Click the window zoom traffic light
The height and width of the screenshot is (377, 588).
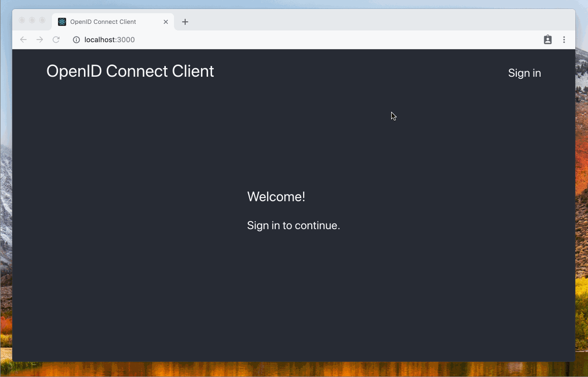[x=42, y=20]
